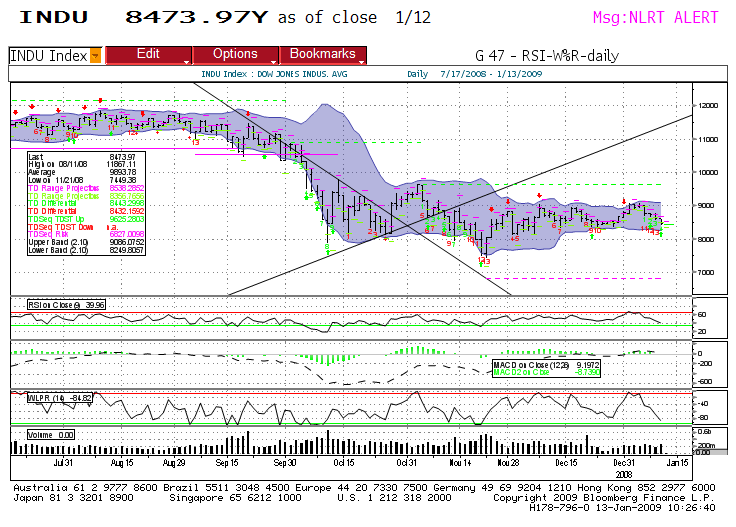Select the Lower Band (2.10) legend row
This screenshot has height=527, width=736.
point(86,250)
